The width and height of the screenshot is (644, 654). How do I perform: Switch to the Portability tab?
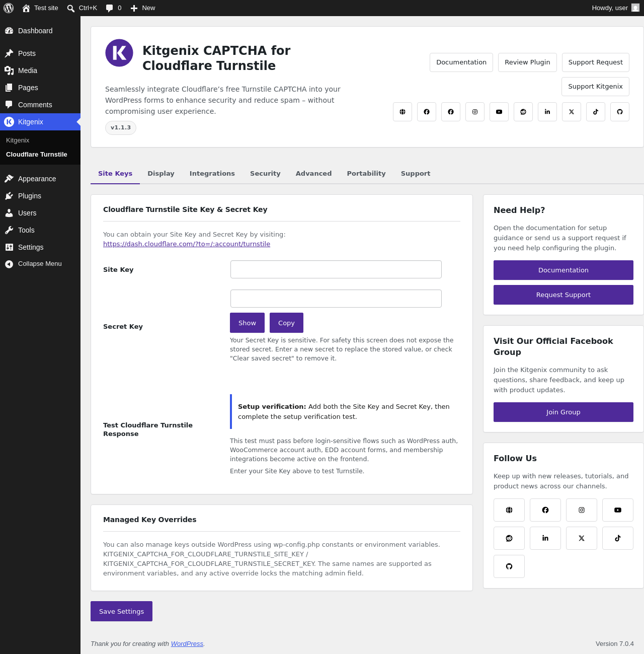[x=366, y=174]
